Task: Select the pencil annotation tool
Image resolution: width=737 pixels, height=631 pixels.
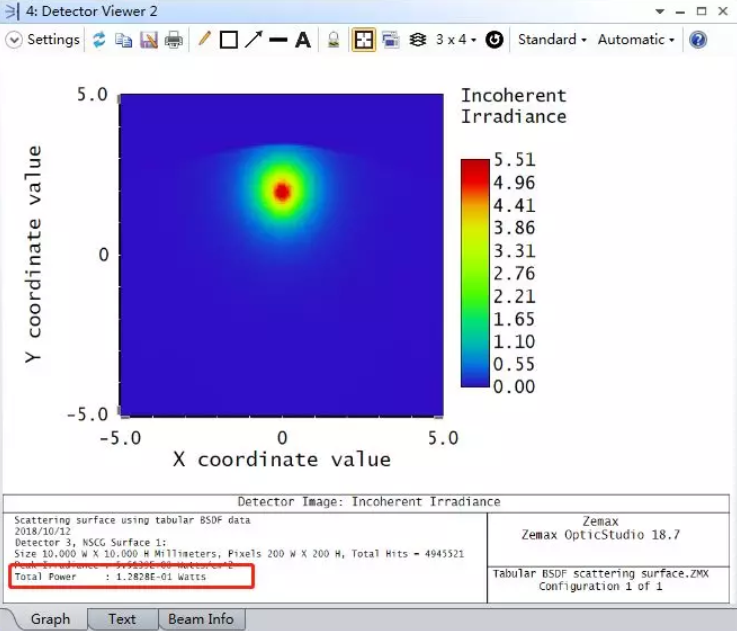Action: point(204,40)
